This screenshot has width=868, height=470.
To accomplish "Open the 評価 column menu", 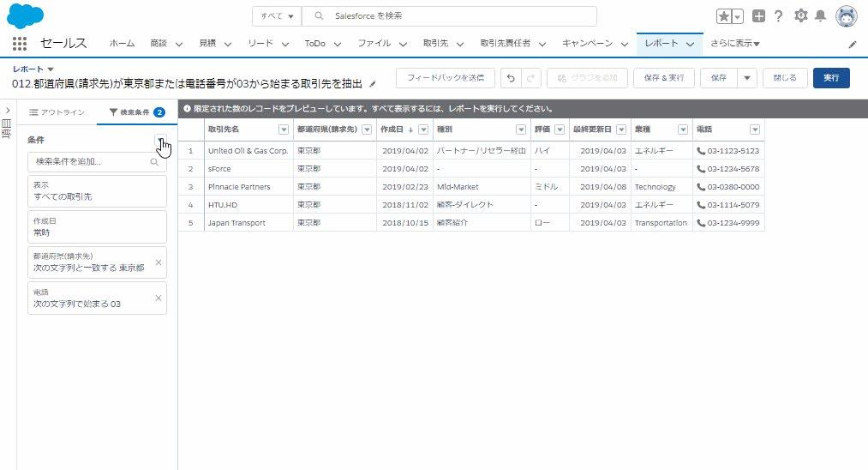I will coord(560,130).
